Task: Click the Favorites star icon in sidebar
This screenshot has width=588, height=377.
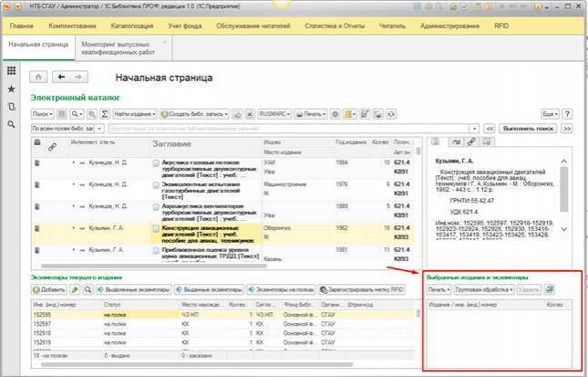Action: tap(11, 89)
